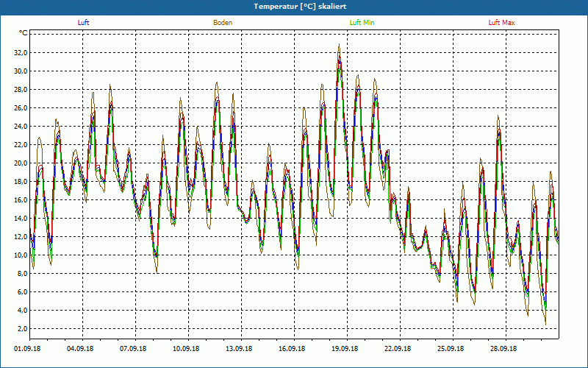The image size is (588, 368).
Task: Click the '07.09.18' date label
Action: (133, 348)
